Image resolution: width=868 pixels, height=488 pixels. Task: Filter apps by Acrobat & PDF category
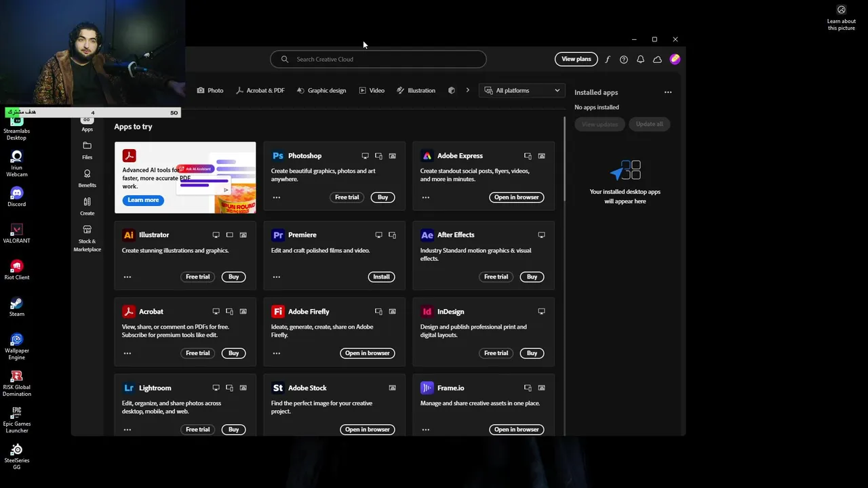[x=260, y=90]
